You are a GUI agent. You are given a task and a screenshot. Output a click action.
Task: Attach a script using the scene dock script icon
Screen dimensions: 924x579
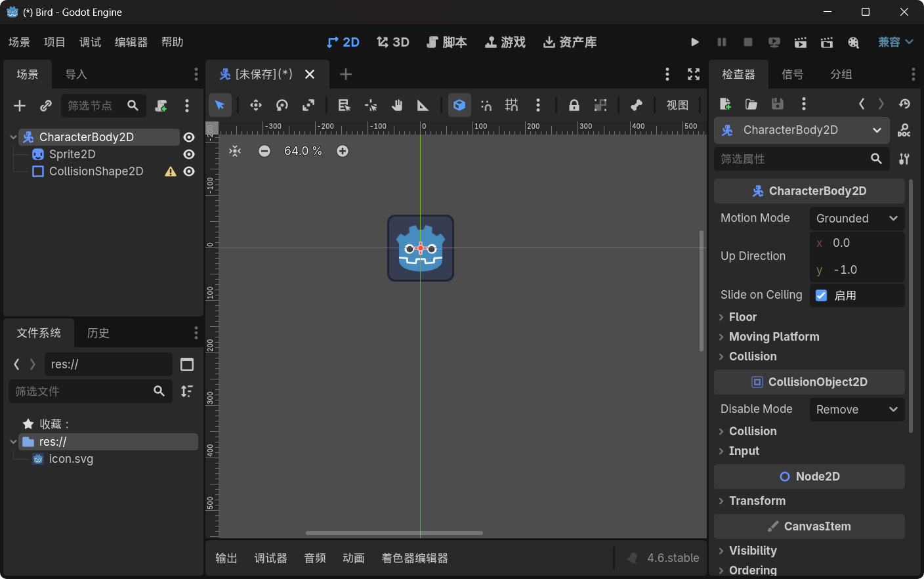tap(161, 106)
